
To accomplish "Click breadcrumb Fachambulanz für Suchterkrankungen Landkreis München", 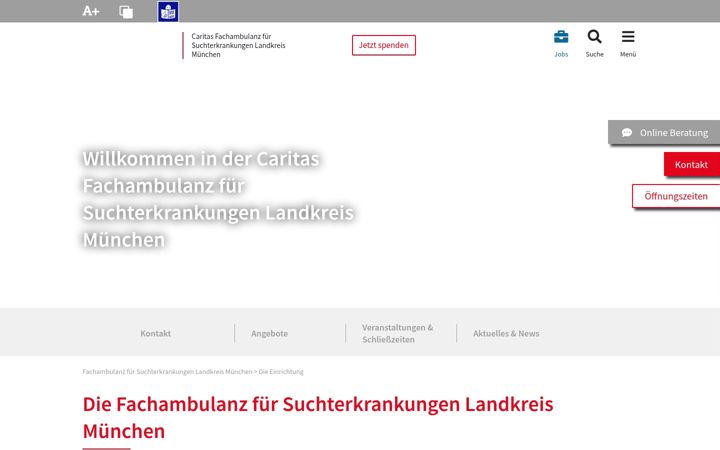I will click(x=167, y=371).
